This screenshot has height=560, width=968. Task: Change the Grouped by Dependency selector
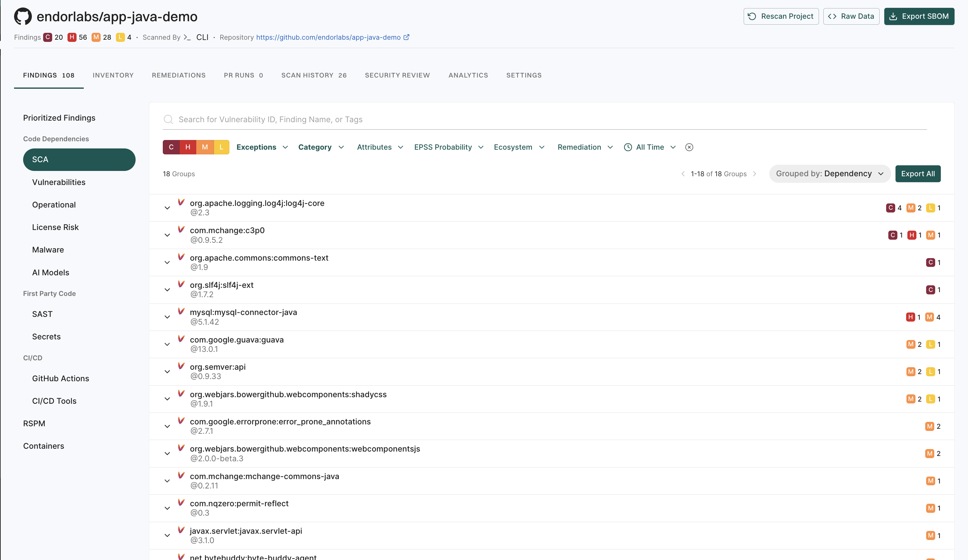[830, 174]
